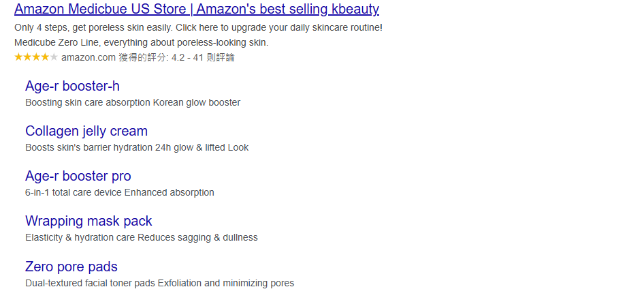Open the Zero pore pads sitelink
The image size is (644, 302).
click(x=71, y=266)
